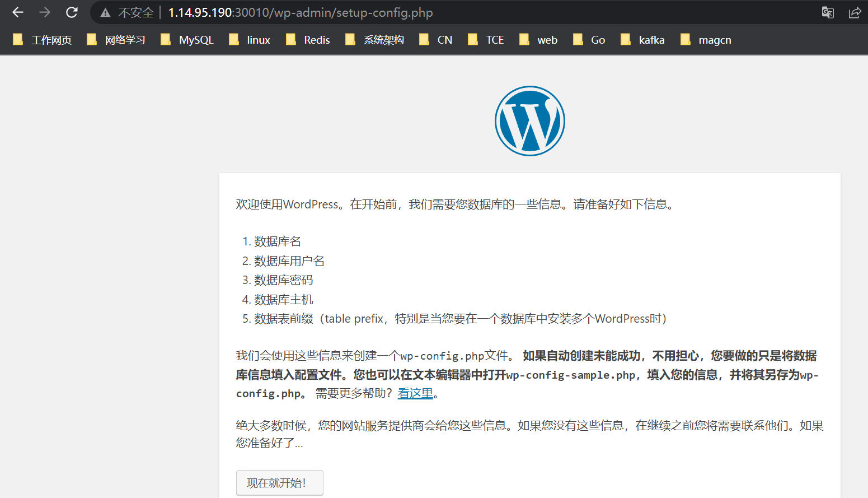Viewport: 868px width, 498px height.
Task: Click the 现在就开始! button
Action: click(280, 483)
